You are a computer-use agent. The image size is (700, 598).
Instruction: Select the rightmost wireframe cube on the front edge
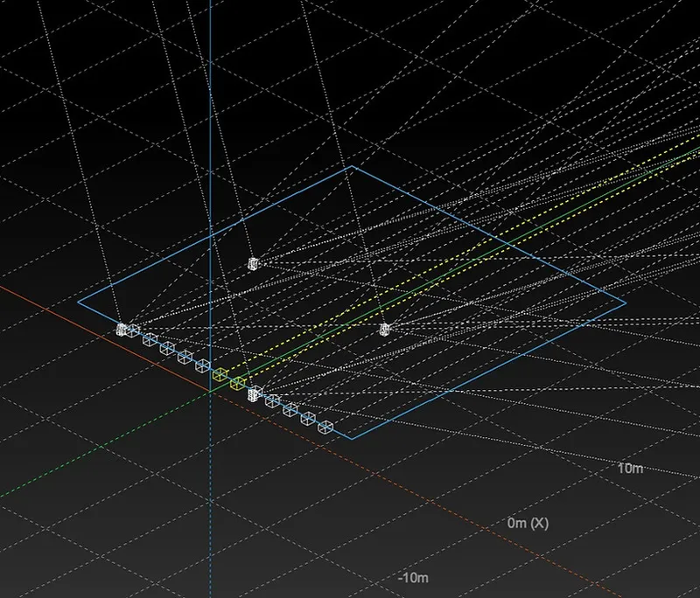pos(325,427)
